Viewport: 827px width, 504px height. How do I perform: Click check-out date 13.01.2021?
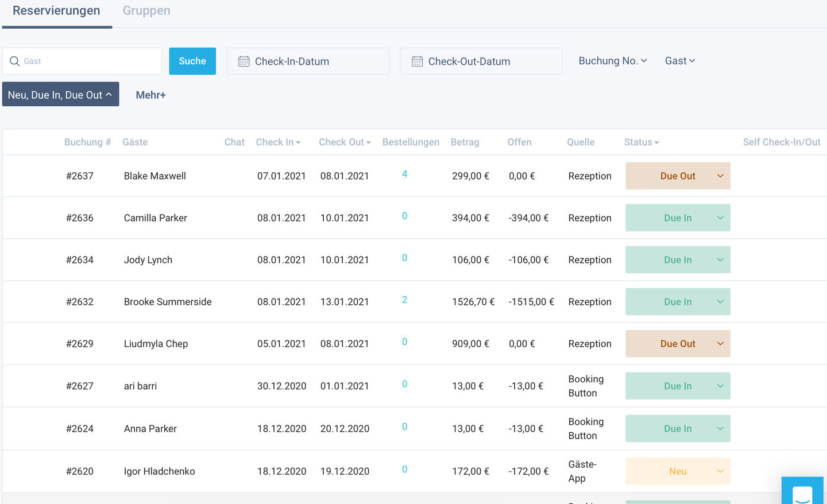click(345, 302)
